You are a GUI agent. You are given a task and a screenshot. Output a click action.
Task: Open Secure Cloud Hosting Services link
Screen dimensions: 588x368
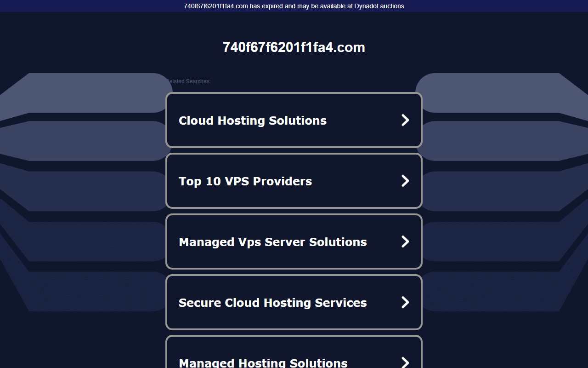(294, 302)
